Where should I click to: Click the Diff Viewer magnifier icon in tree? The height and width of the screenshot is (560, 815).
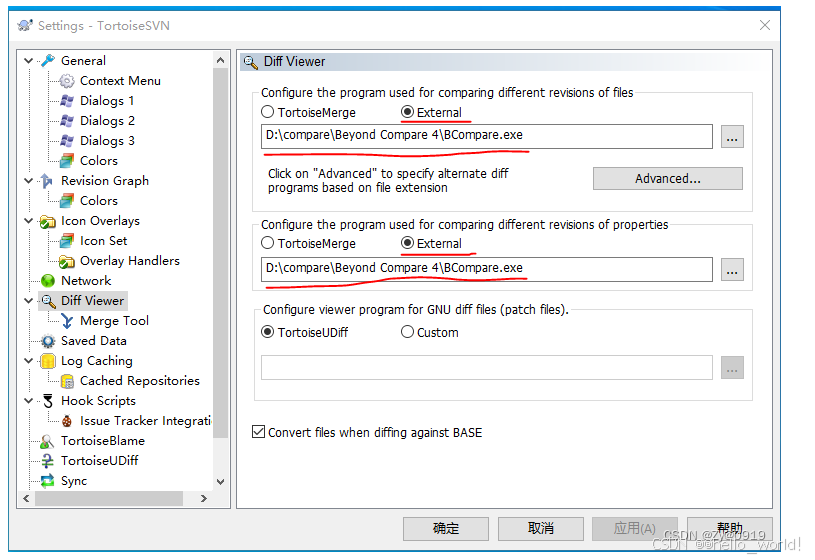pos(48,301)
